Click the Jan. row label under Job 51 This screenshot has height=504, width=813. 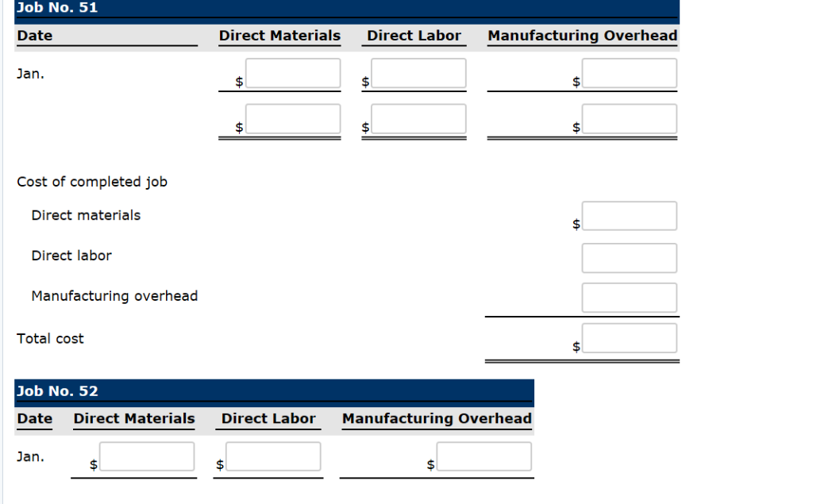point(28,73)
